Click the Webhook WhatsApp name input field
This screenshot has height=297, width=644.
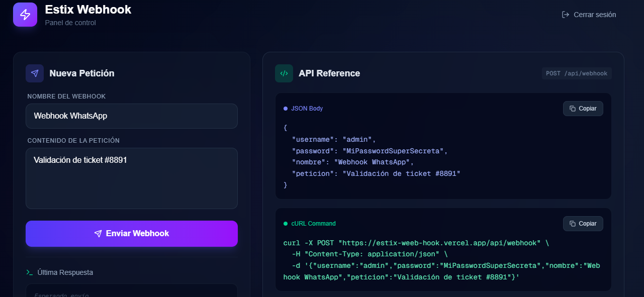[x=132, y=116]
